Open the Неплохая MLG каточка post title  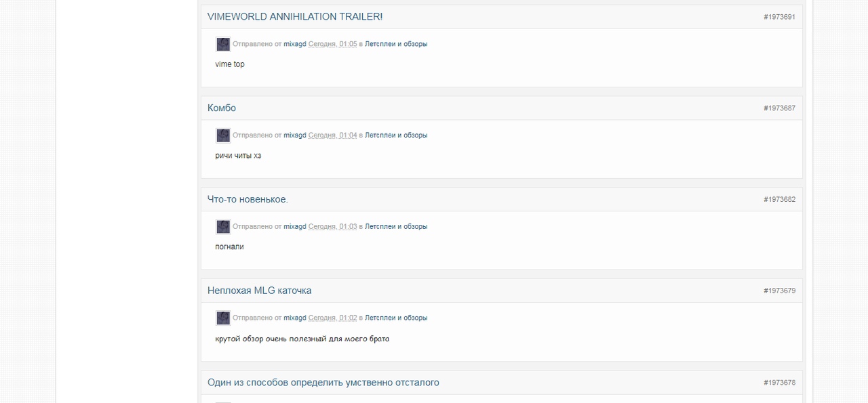click(260, 291)
